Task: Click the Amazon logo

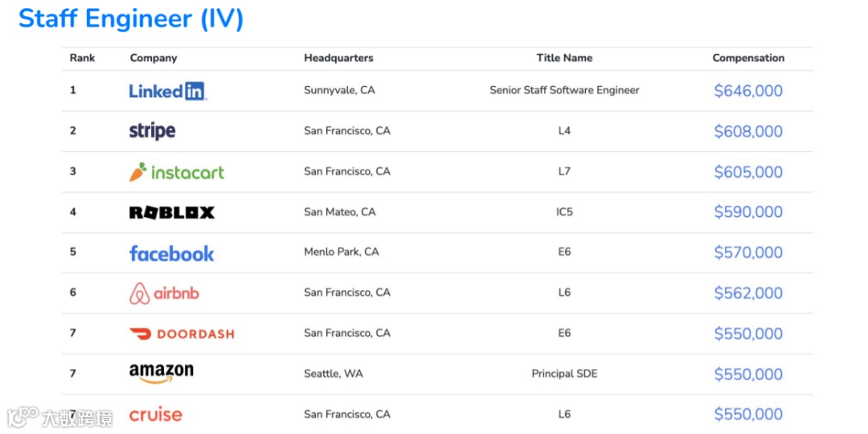Action: click(x=162, y=373)
